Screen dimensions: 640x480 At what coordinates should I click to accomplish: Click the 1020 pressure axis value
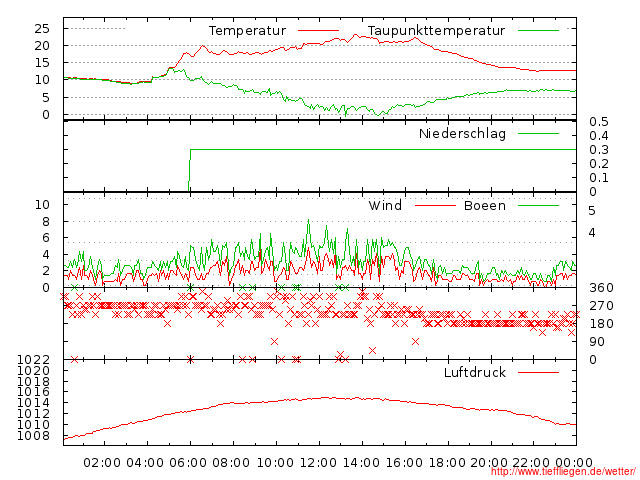(x=33, y=371)
